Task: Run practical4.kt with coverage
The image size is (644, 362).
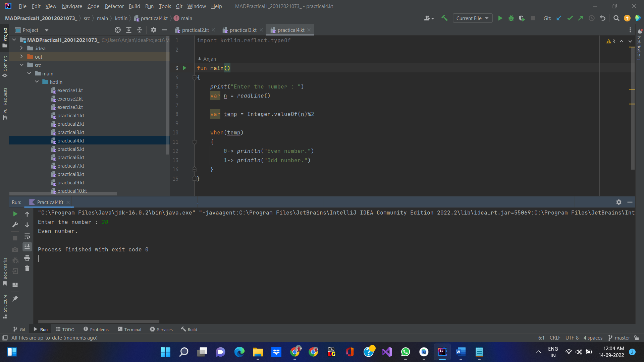Action: pyautogui.click(x=522, y=18)
